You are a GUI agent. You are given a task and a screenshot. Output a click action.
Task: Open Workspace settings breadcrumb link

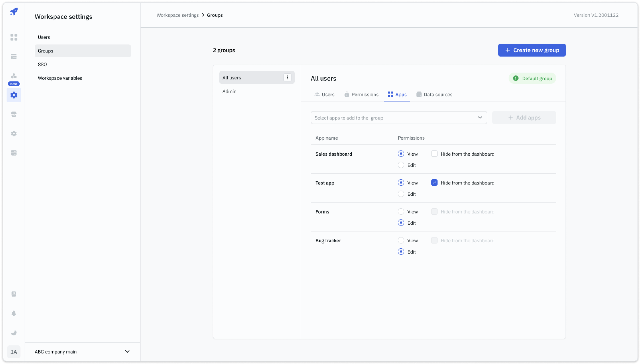point(177,15)
